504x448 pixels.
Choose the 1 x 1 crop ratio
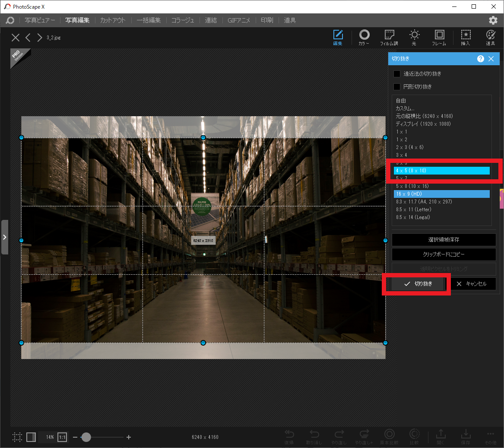[x=401, y=132]
